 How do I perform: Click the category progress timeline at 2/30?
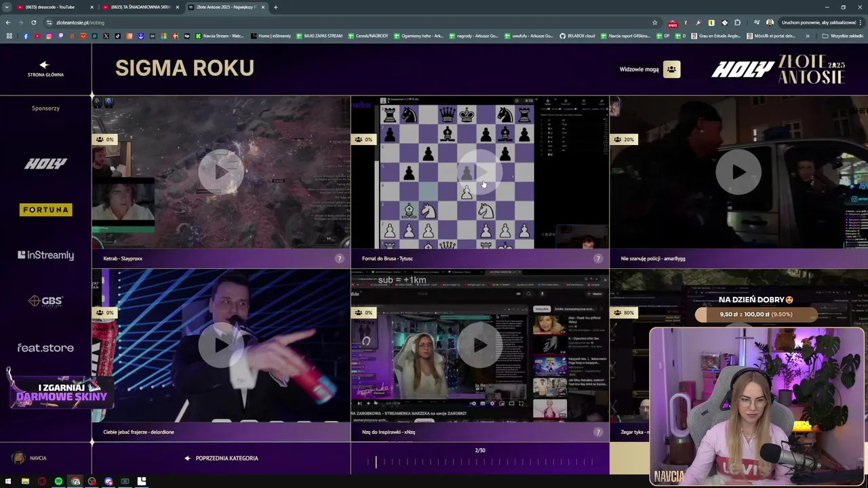tap(480, 462)
